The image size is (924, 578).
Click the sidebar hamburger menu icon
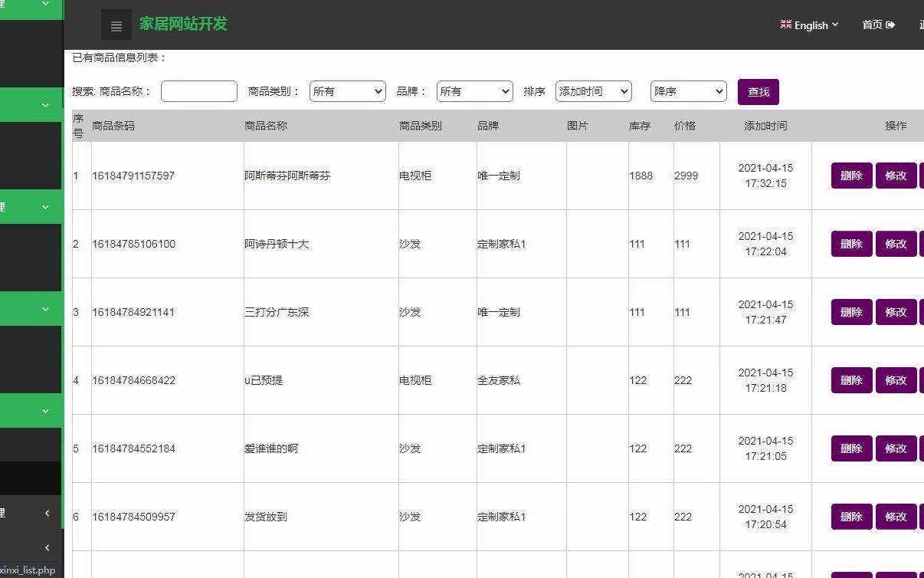coord(116,25)
